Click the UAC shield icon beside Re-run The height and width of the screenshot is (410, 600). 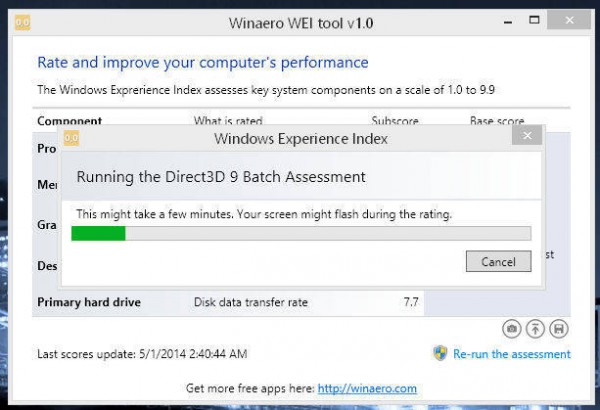point(440,353)
